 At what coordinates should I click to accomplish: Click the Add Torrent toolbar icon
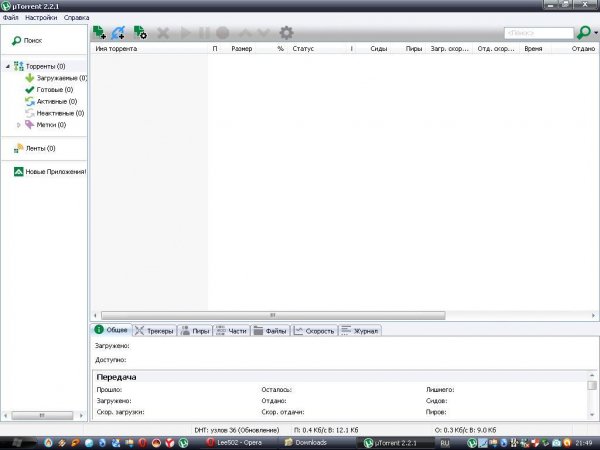99,33
